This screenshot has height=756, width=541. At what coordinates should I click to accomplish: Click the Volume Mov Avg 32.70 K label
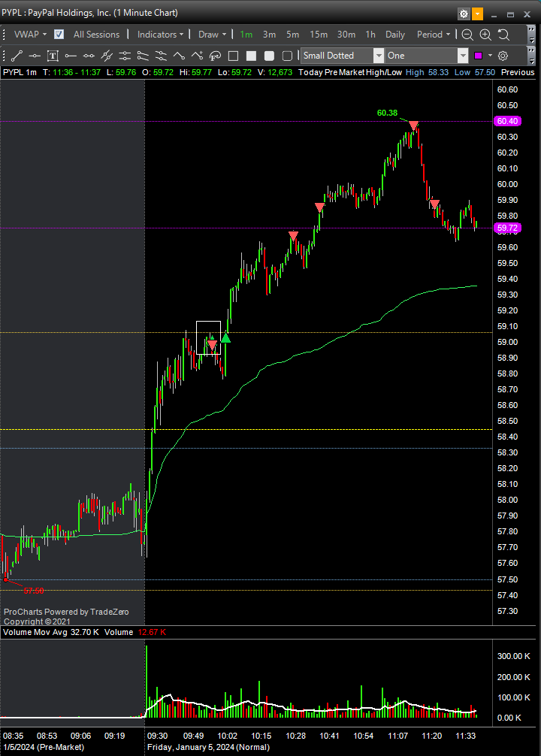point(51,632)
